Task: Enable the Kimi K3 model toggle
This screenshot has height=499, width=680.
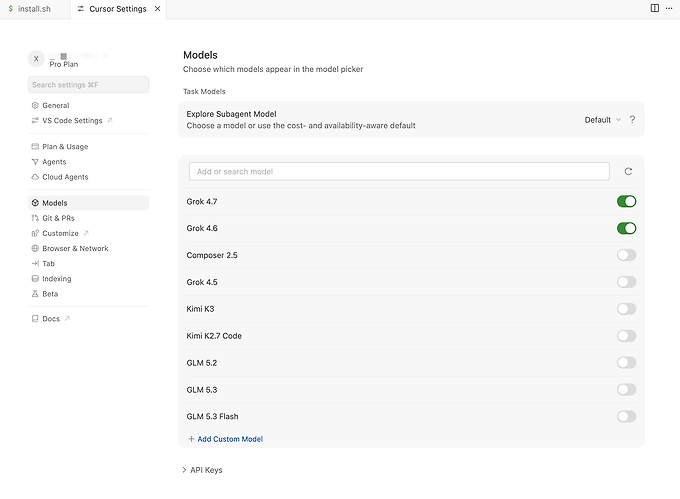Action: 627,309
